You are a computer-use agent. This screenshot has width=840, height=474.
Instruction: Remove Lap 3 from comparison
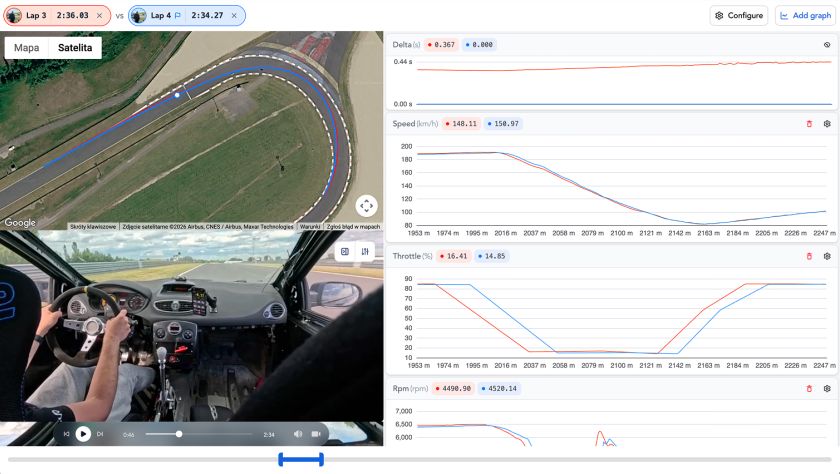[99, 16]
